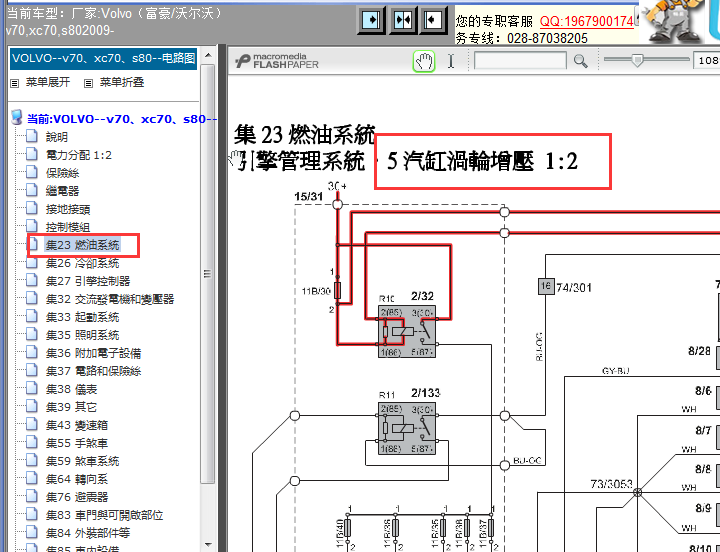Screen dimensions: 720x552
Task: Click the 73/3053 junction label
Action: coord(611,484)
